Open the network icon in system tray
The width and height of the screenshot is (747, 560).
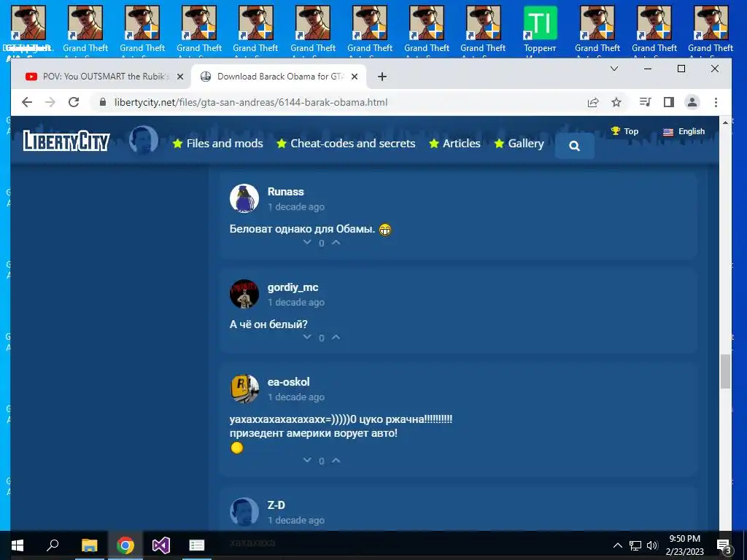[635, 545]
